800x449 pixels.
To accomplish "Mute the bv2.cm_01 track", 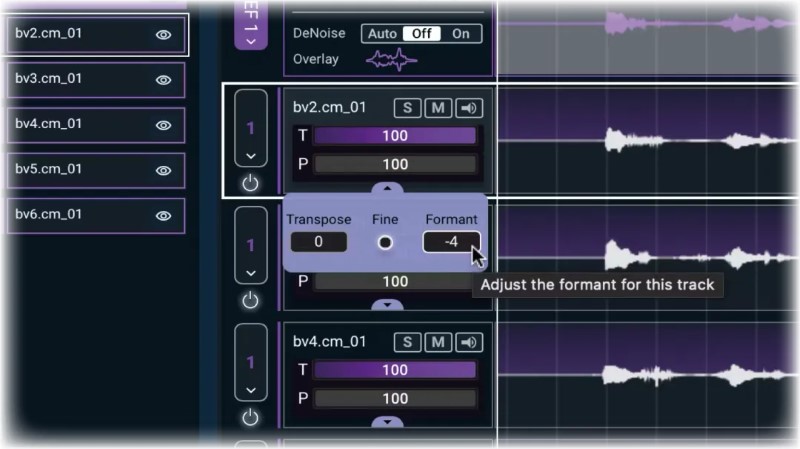I will tap(438, 108).
